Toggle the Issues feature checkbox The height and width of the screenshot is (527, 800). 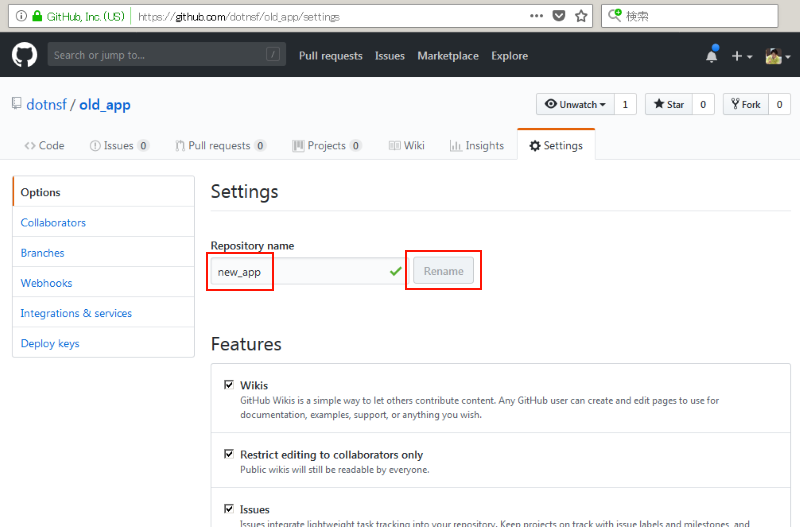click(229, 508)
